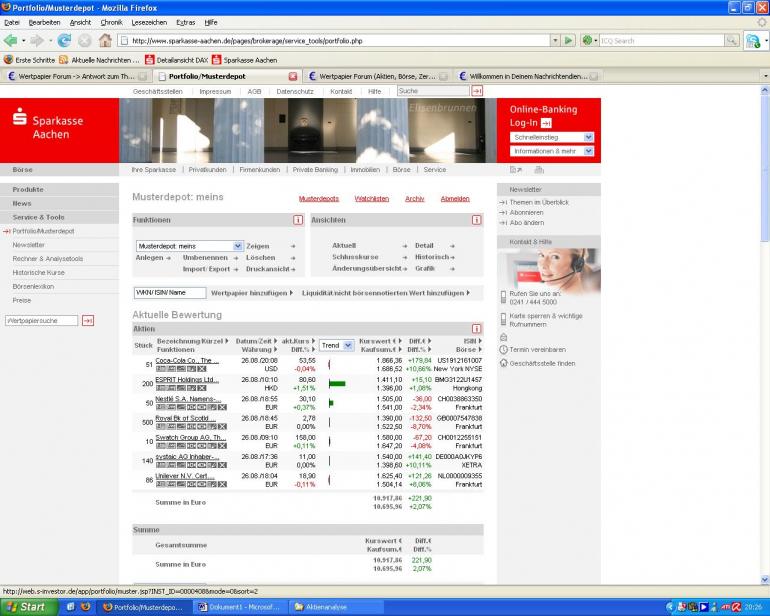Open the Lesezeichen menu
Viewport: 770px width, 616px height.
point(149,23)
